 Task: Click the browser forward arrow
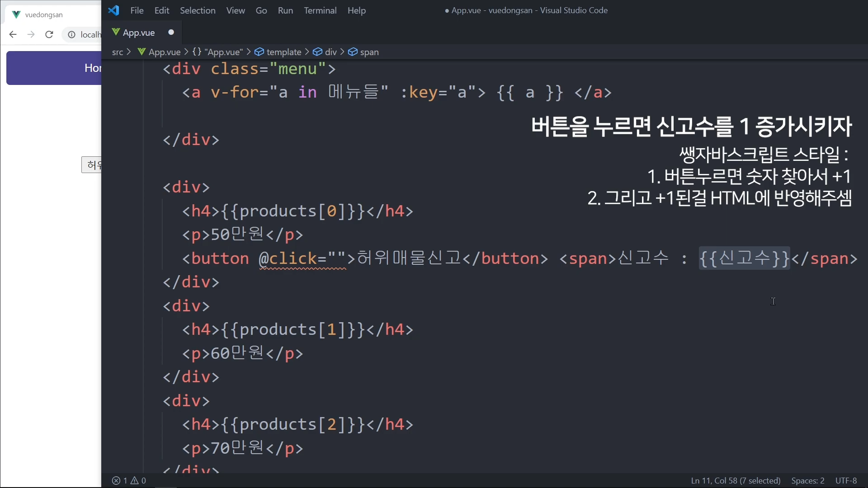point(31,35)
